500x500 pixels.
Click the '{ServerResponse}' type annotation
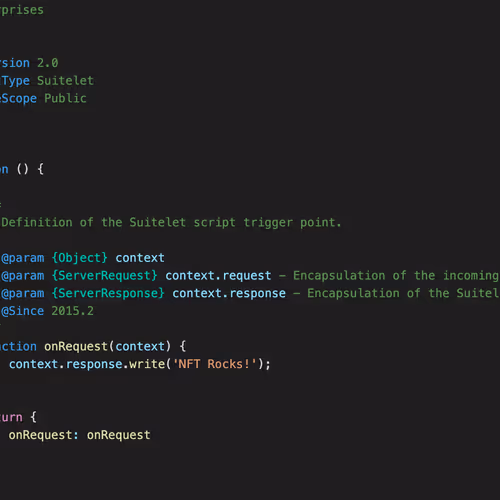(108, 293)
